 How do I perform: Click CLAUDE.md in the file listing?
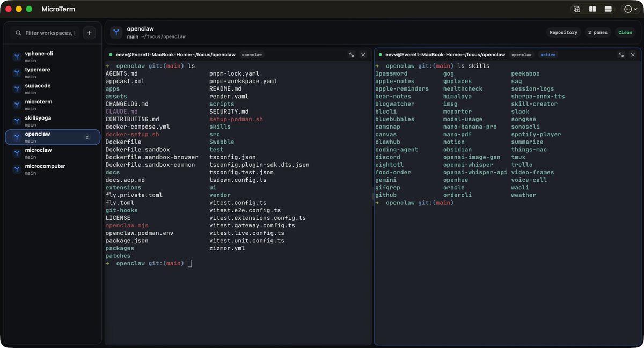pos(122,112)
